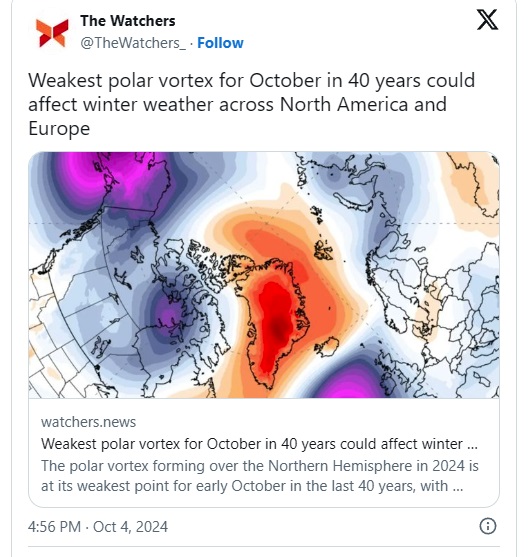
Task: Open the link card headline about polar vortex
Action: pyautogui.click(x=259, y=444)
